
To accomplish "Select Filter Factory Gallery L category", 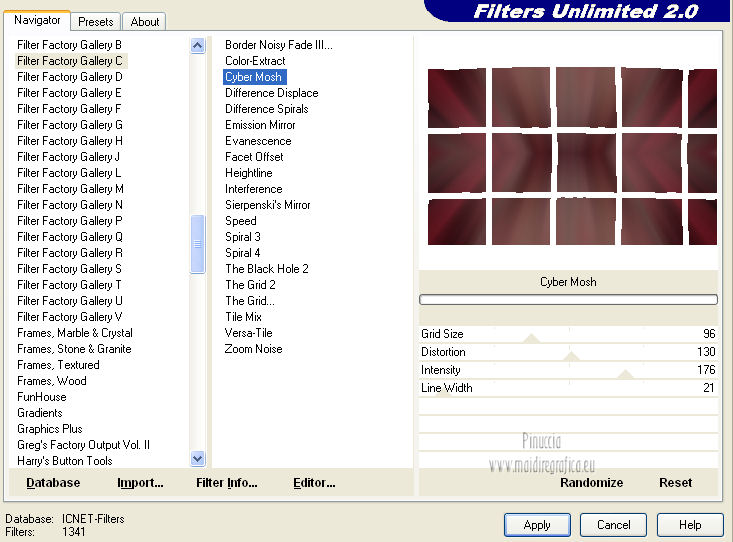I will (69, 173).
